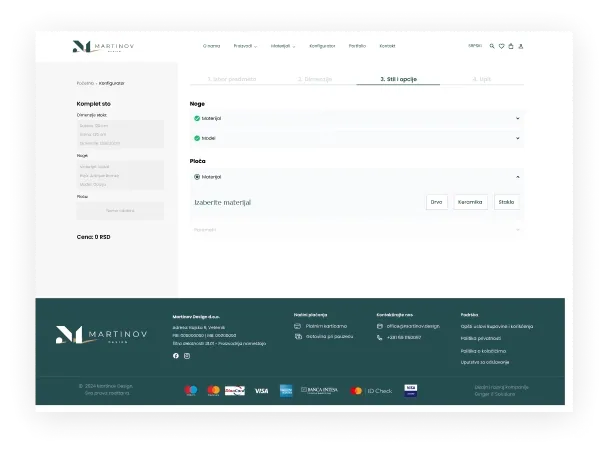Open Politika o kolačićima link
This screenshot has height=452, width=609.
483,351
